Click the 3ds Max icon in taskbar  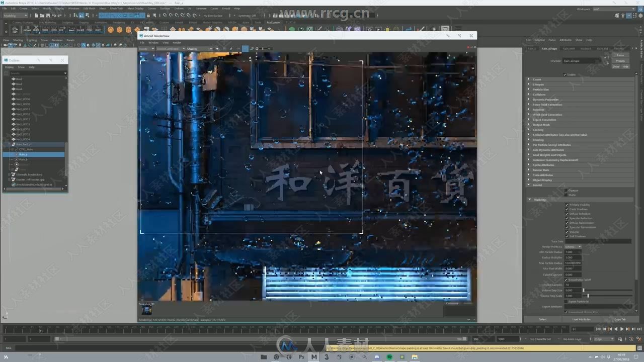tap(327, 357)
